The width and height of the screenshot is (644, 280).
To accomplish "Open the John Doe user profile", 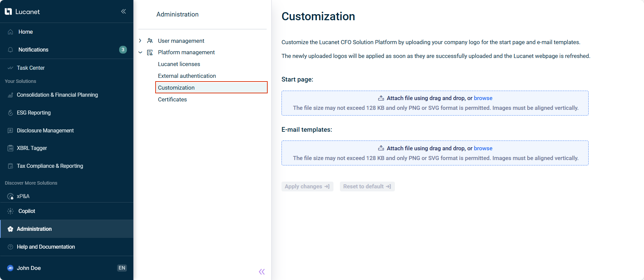I will tap(29, 268).
